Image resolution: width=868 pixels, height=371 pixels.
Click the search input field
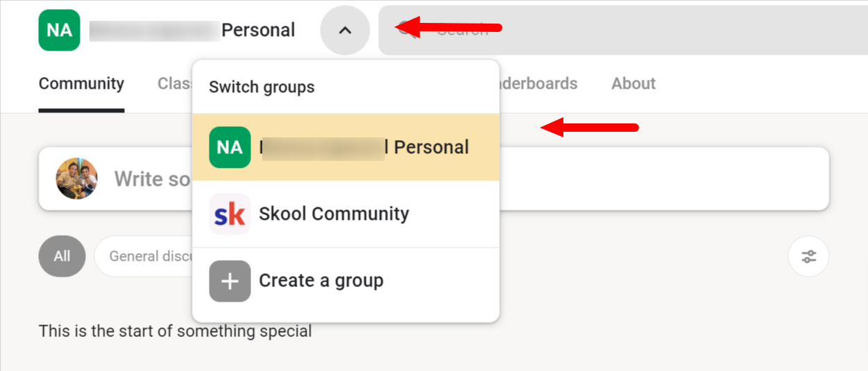coord(623,30)
